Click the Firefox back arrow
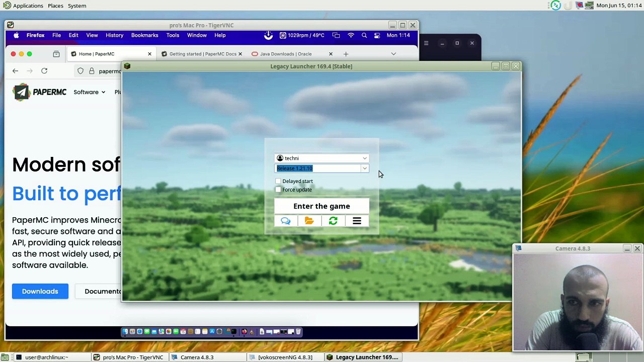This screenshot has height=362, width=644. [15, 71]
